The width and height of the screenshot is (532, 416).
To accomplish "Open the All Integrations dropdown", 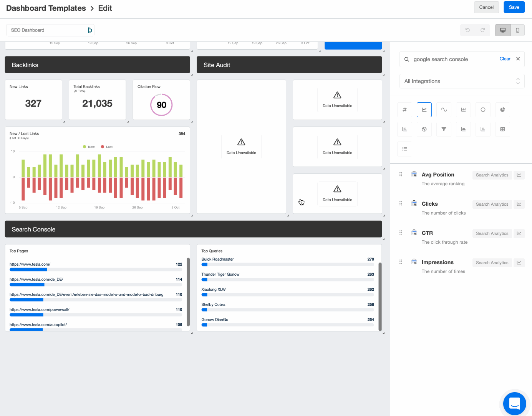I will tap(462, 81).
